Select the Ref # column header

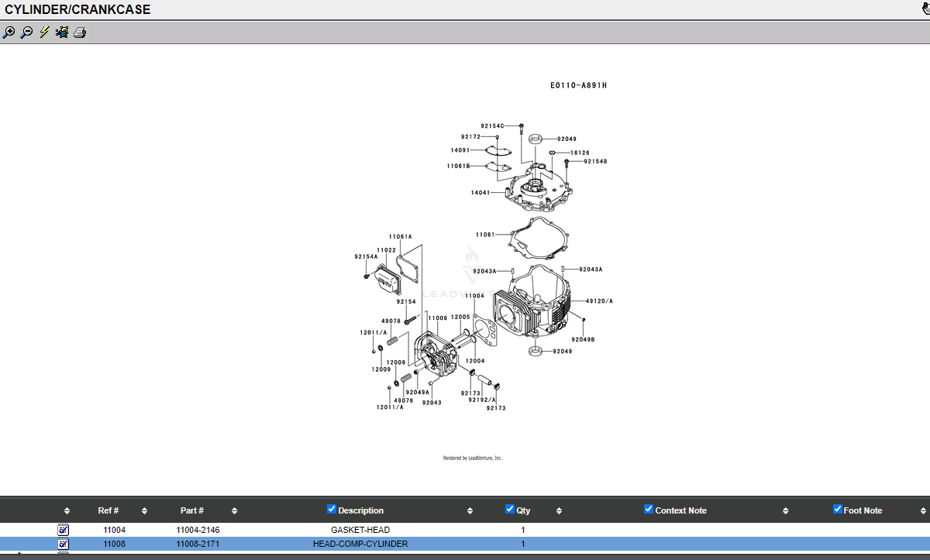[x=108, y=510]
